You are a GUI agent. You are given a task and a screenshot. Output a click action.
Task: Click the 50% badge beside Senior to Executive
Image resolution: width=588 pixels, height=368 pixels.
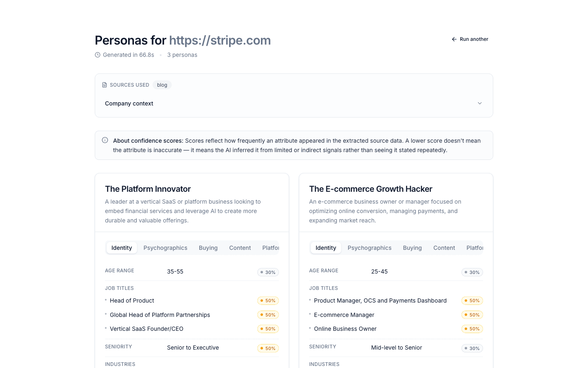tap(268, 348)
